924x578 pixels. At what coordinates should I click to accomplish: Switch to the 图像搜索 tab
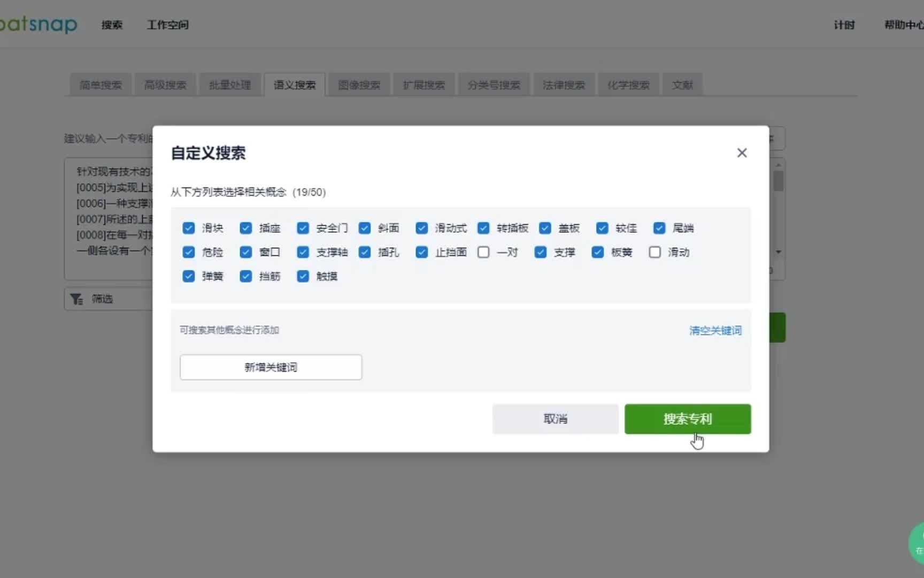click(x=359, y=85)
